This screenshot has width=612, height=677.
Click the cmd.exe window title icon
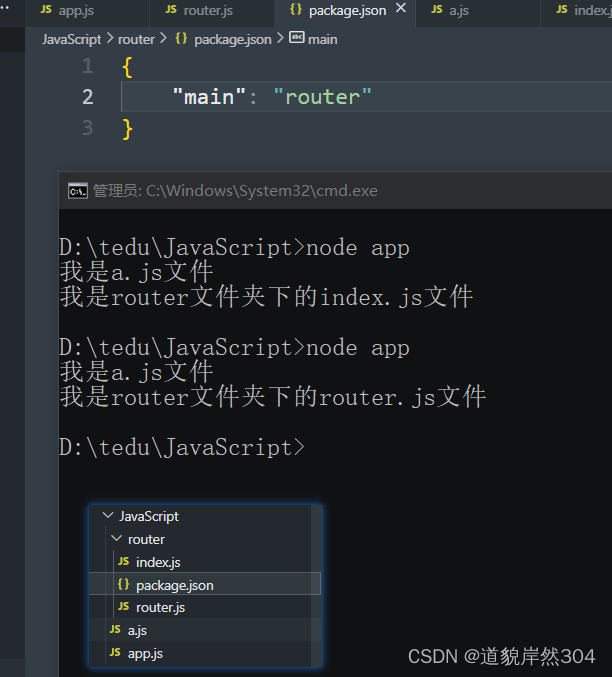(78, 190)
